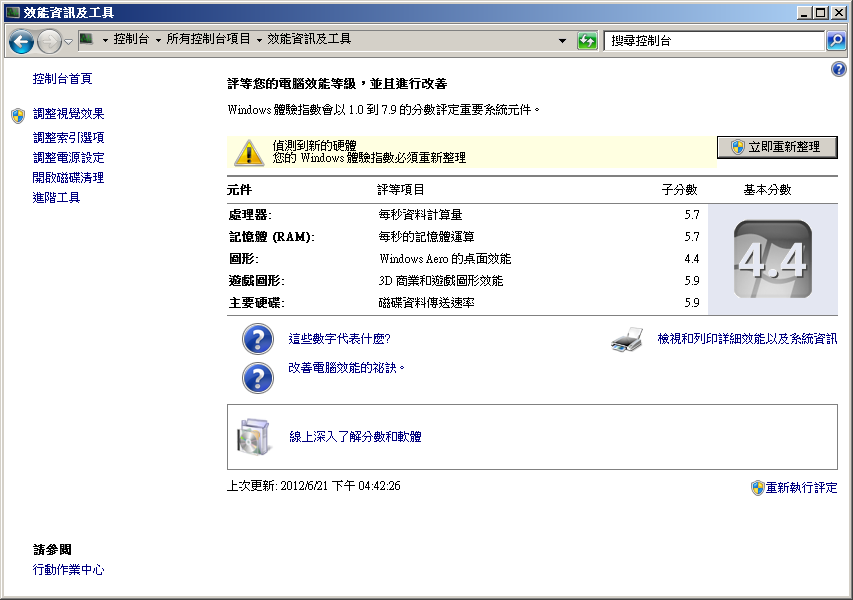Open 行動作業中心 link
853x600 pixels.
coord(69,570)
